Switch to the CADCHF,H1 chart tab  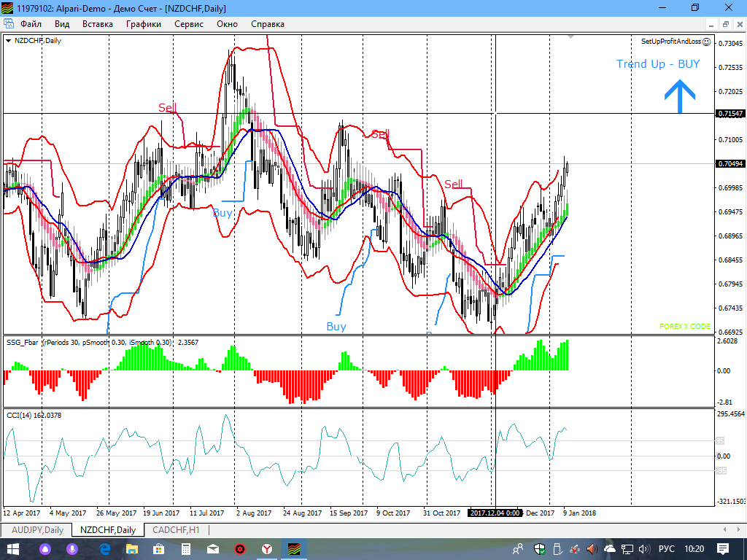click(x=176, y=529)
